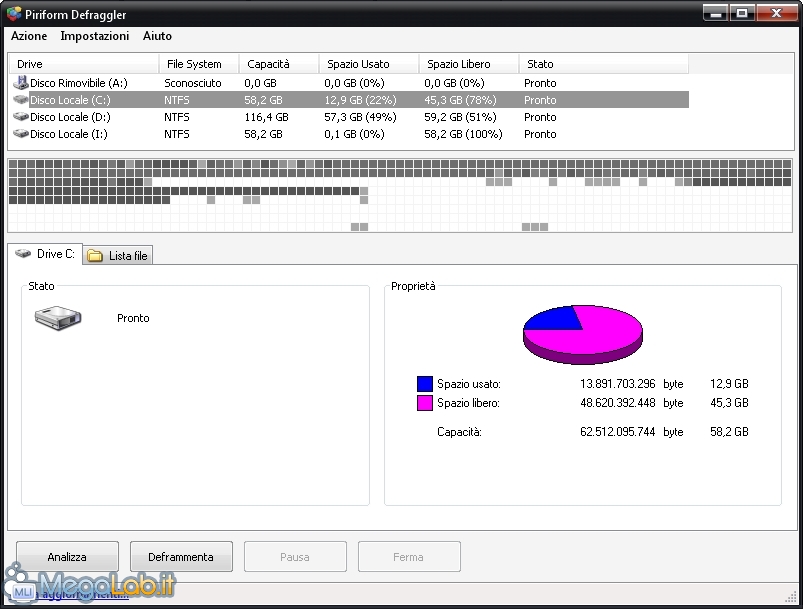
Task: Sort by the Stato column header
Action: click(x=603, y=64)
